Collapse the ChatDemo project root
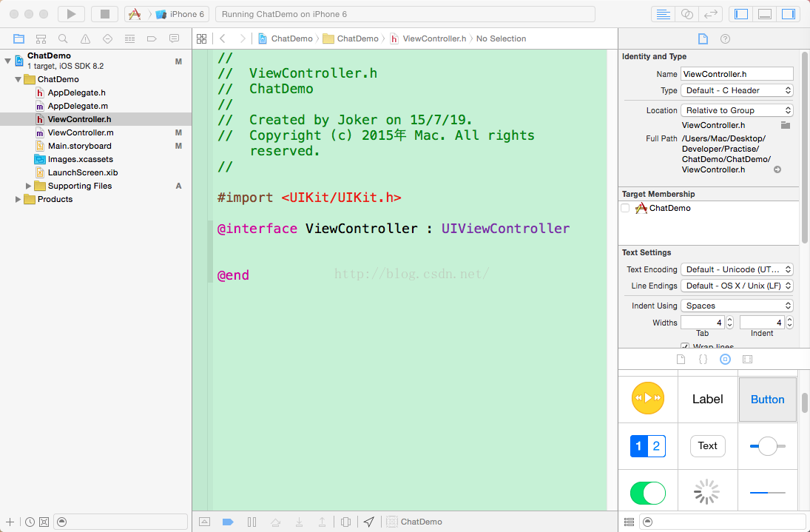The height and width of the screenshot is (532, 810). click(7, 61)
